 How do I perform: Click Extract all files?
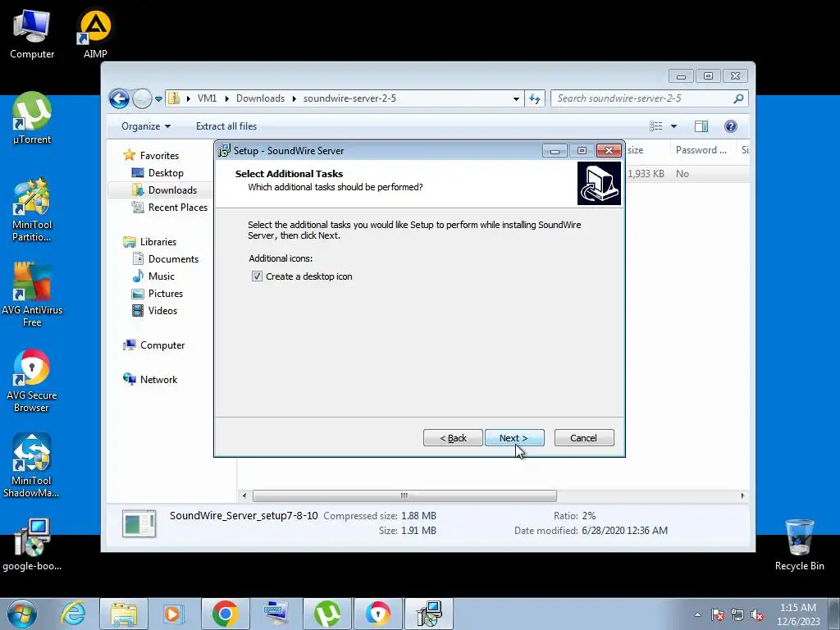tap(226, 126)
